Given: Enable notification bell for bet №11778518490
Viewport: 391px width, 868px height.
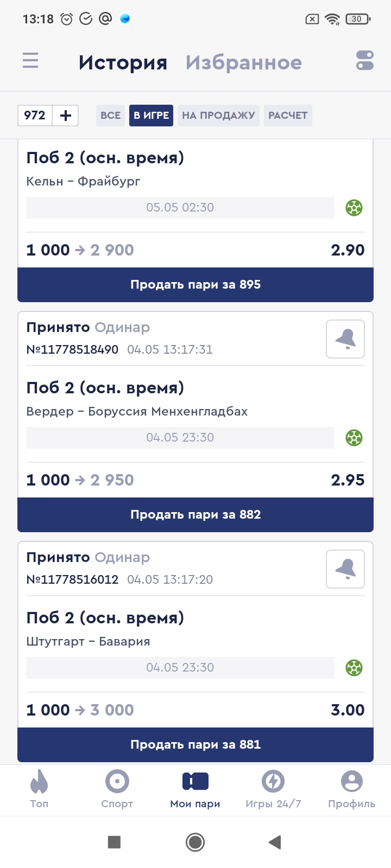Looking at the screenshot, I should click(x=345, y=339).
